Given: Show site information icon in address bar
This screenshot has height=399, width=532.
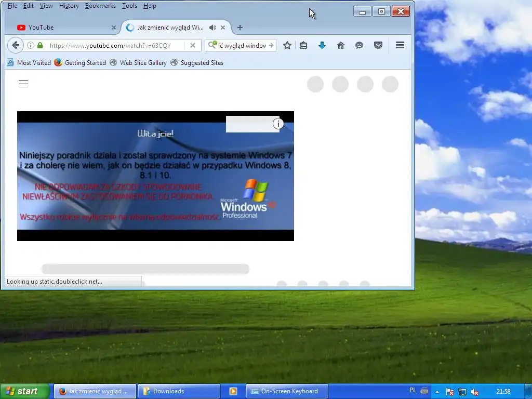Looking at the screenshot, I should click(x=31, y=45).
